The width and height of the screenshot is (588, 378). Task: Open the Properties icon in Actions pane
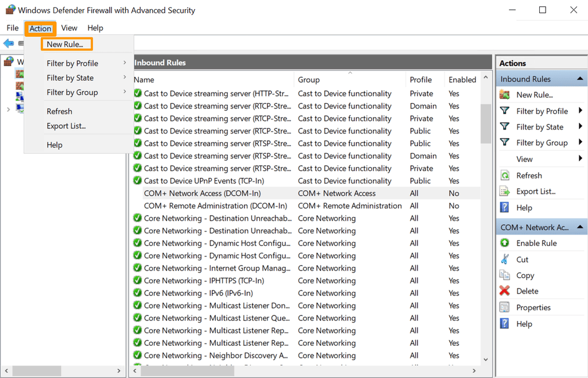504,307
